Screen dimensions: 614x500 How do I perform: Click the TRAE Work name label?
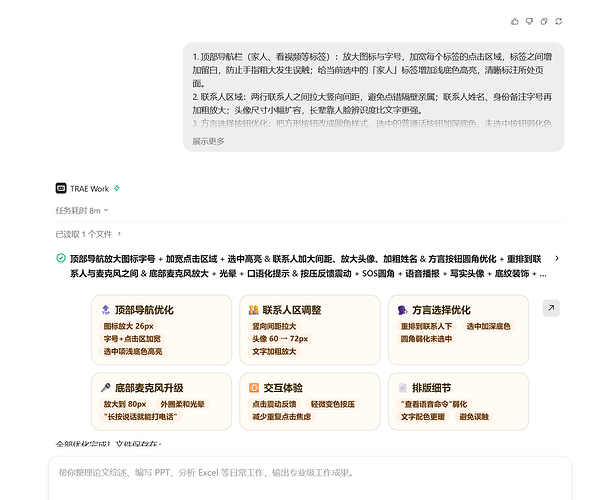(89, 189)
